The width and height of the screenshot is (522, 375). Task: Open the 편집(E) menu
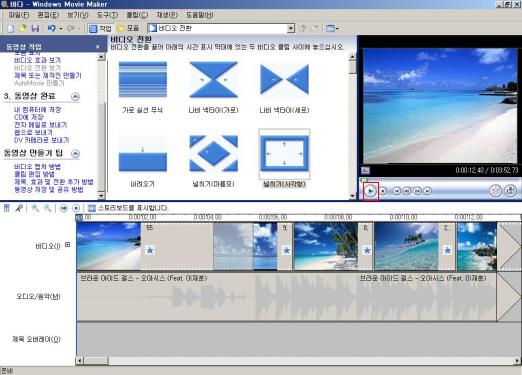[48, 15]
